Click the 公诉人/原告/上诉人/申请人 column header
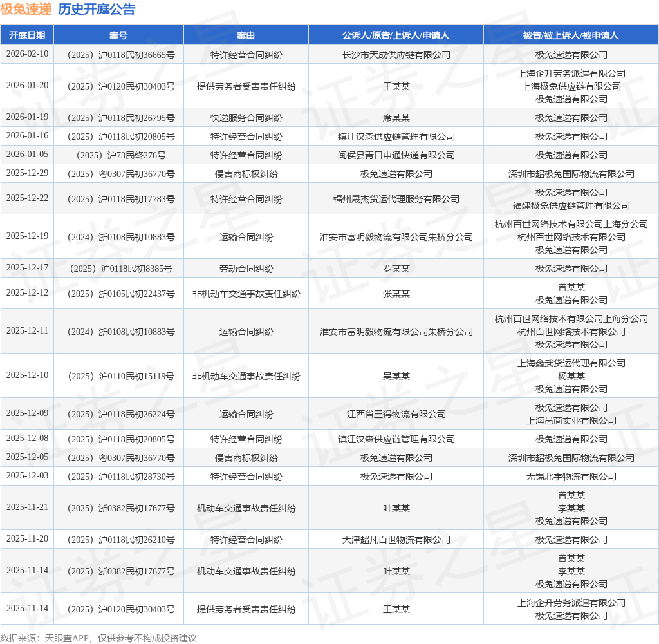 (396, 35)
